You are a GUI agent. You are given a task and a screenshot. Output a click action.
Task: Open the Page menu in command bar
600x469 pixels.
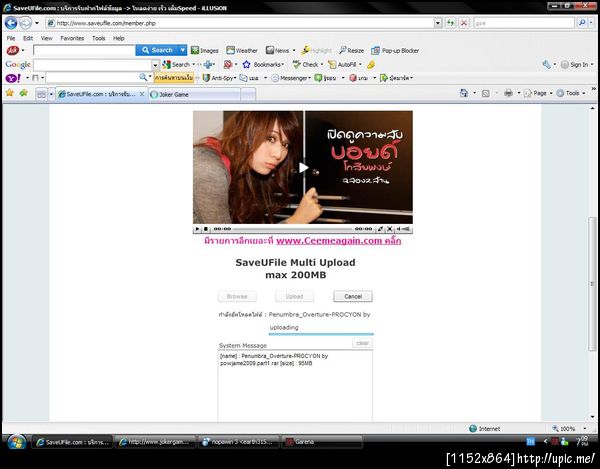pos(535,93)
